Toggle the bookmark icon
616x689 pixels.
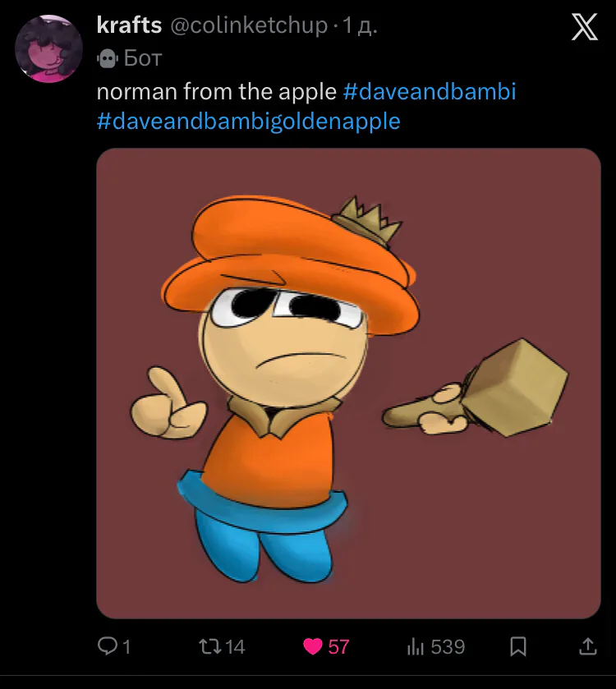518,647
